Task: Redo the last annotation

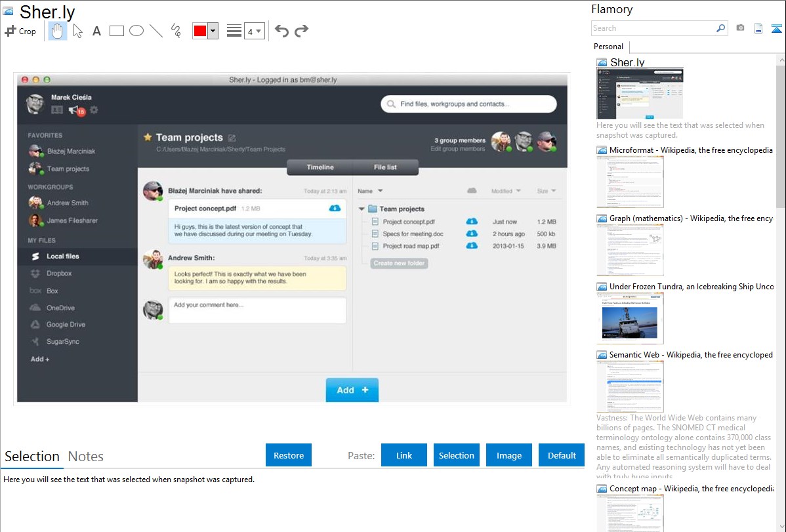Action: tap(301, 31)
